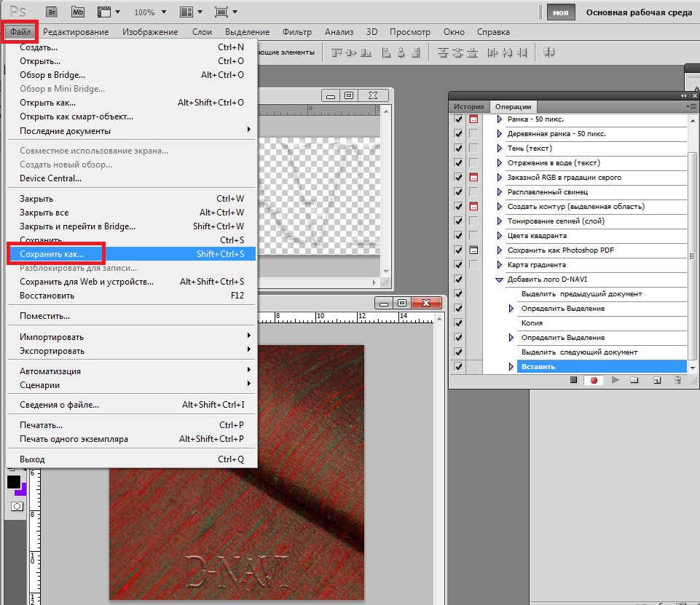Click the black foreground color swatch

[13, 482]
